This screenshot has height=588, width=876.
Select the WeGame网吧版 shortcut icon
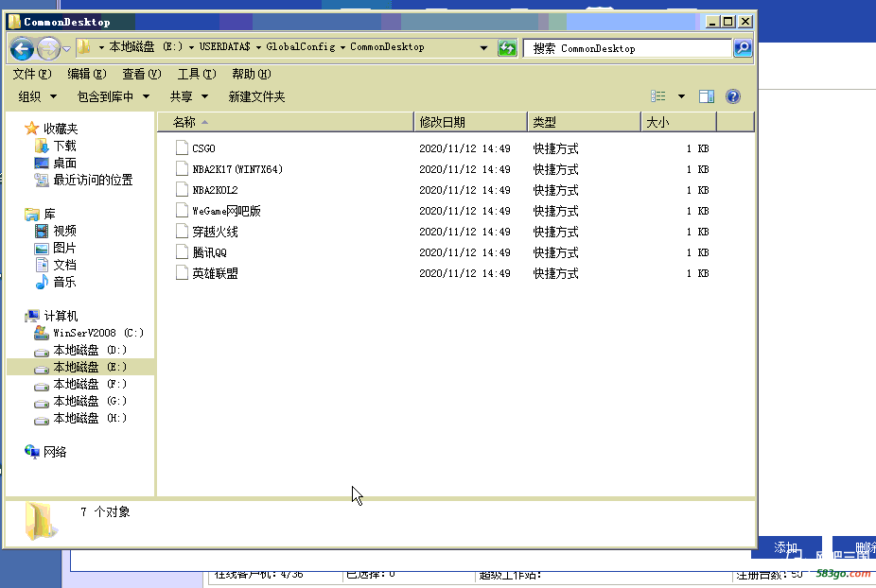tap(182, 211)
